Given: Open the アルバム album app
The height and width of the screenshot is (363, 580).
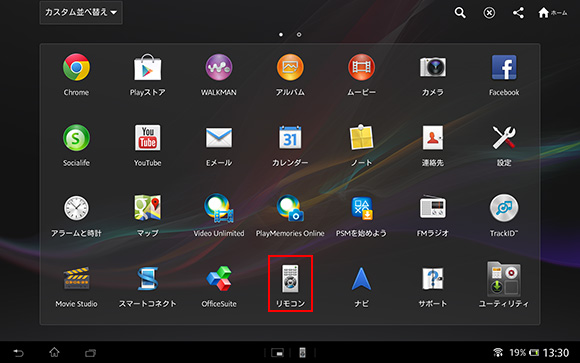Looking at the screenshot, I should pos(290,74).
